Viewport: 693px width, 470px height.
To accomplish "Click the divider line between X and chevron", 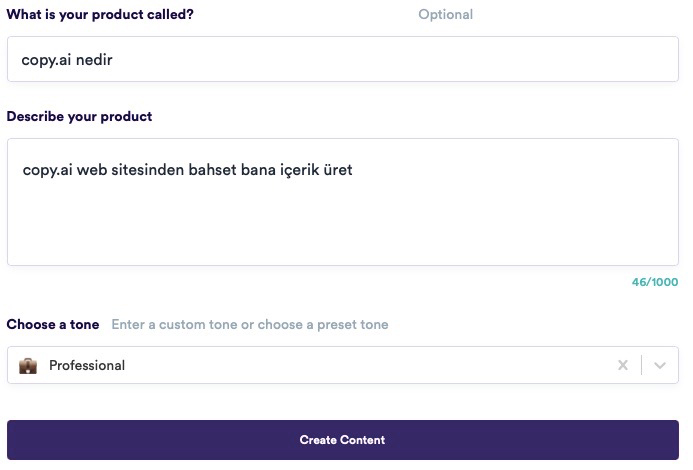I will point(641,365).
